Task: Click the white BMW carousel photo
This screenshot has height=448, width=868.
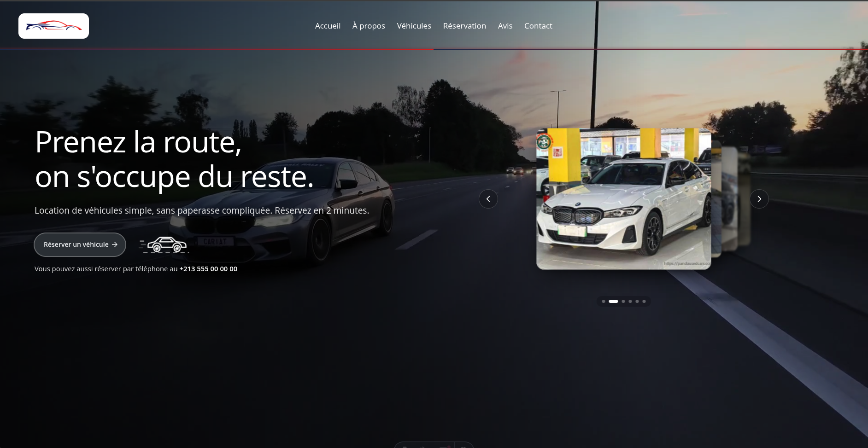Action: tap(623, 199)
